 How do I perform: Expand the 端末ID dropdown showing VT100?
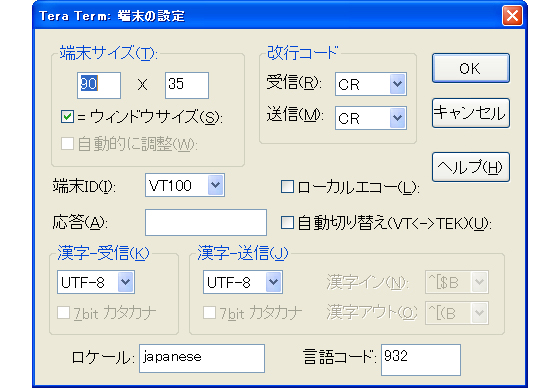pos(185,185)
